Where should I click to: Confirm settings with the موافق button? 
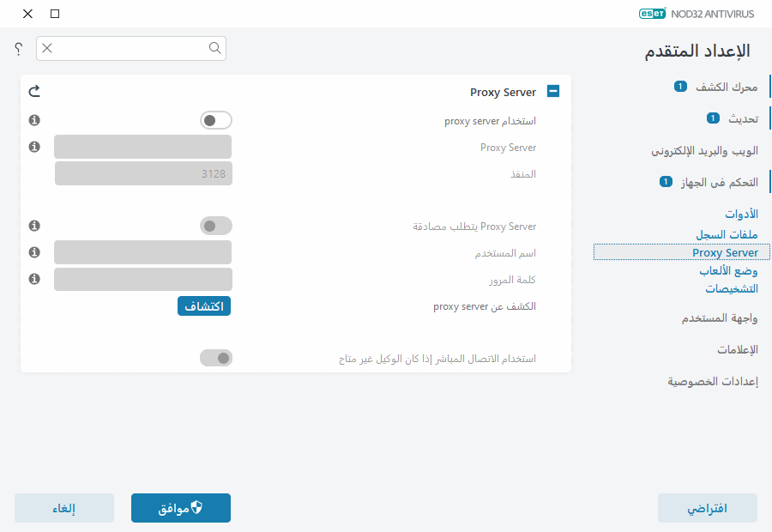(180, 508)
